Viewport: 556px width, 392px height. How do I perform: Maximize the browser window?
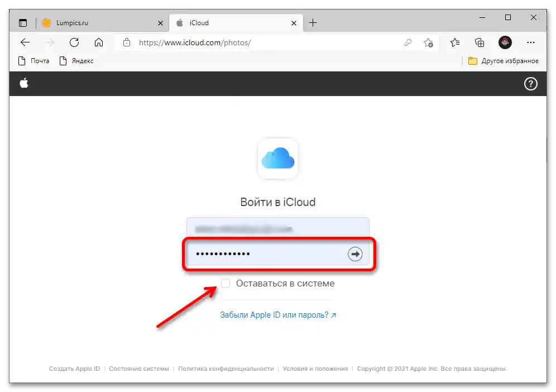point(508,17)
